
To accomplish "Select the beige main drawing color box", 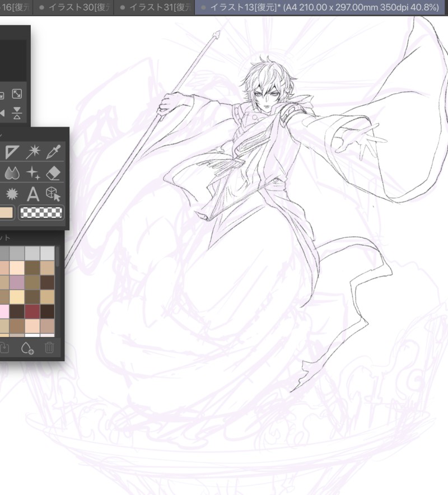I will pyautogui.click(x=6, y=212).
